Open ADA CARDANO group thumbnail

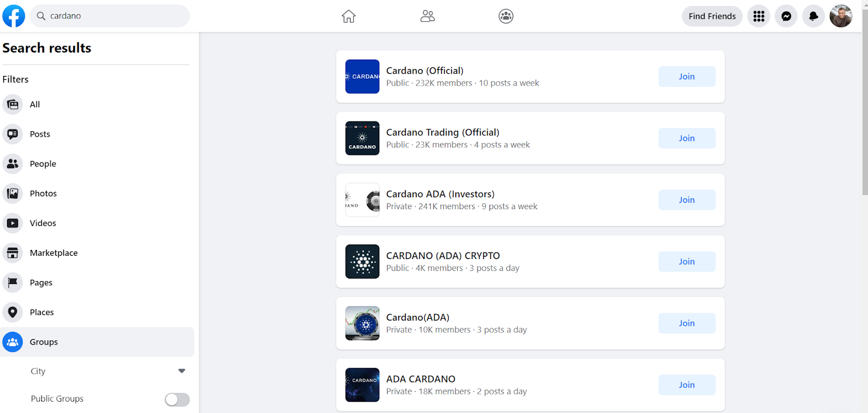pos(362,385)
